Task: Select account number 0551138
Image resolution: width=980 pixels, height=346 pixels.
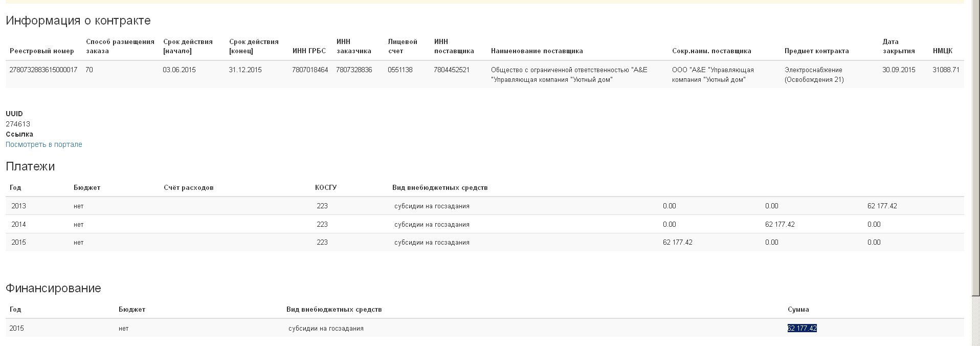Action: pyautogui.click(x=400, y=70)
